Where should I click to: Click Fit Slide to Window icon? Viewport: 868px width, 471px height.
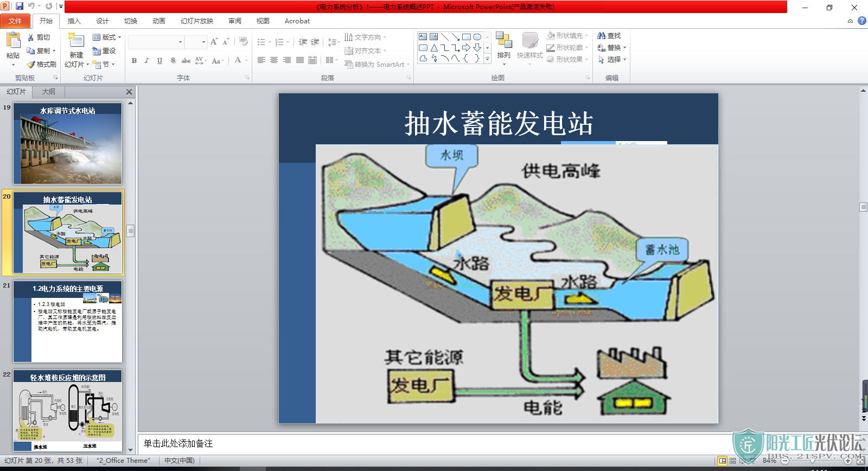860,461
